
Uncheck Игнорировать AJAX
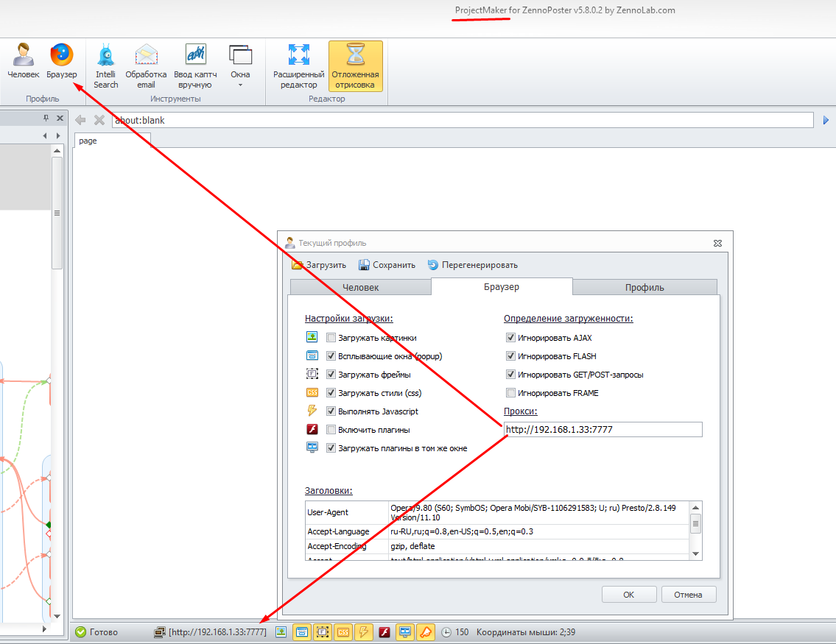510,338
